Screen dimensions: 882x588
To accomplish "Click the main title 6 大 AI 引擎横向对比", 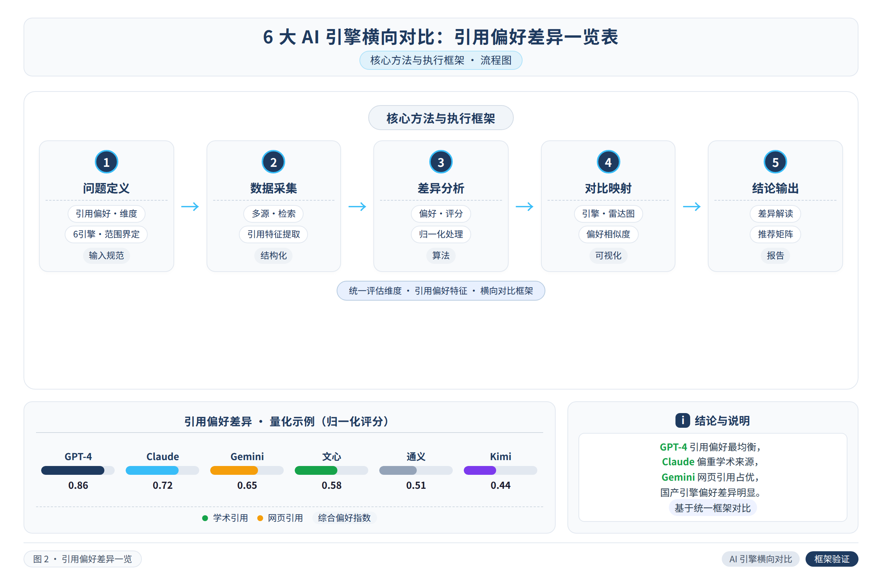I will [441, 37].
